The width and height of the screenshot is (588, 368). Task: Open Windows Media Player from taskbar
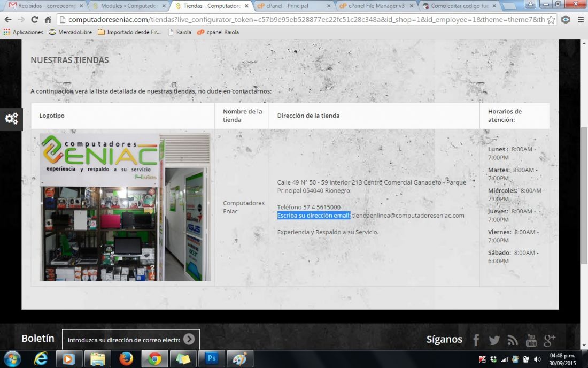pyautogui.click(x=69, y=359)
